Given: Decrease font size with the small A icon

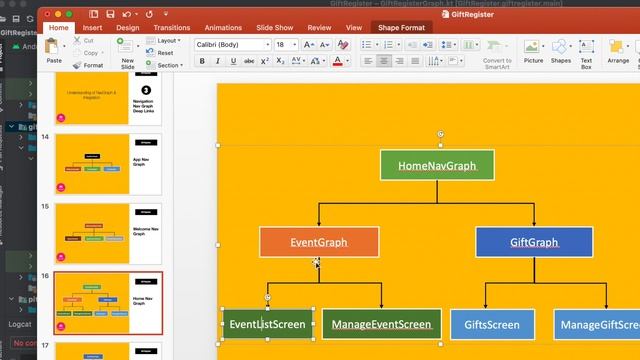Looking at the screenshot, I should (x=324, y=44).
